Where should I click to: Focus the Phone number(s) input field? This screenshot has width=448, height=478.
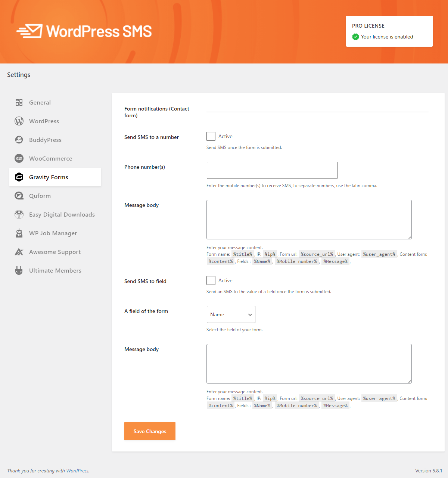coord(272,170)
